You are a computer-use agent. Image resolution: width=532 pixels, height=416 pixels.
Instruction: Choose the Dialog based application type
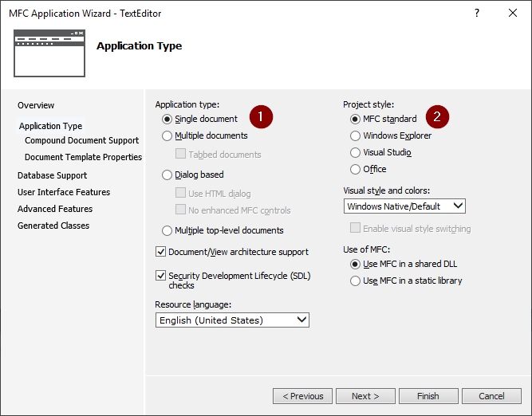(x=167, y=175)
